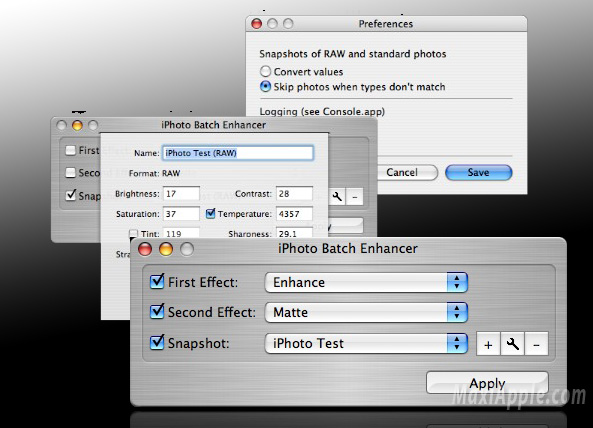Close the front iPhoto Batch Enhancer window
The width and height of the screenshot is (593, 428).
[145, 249]
